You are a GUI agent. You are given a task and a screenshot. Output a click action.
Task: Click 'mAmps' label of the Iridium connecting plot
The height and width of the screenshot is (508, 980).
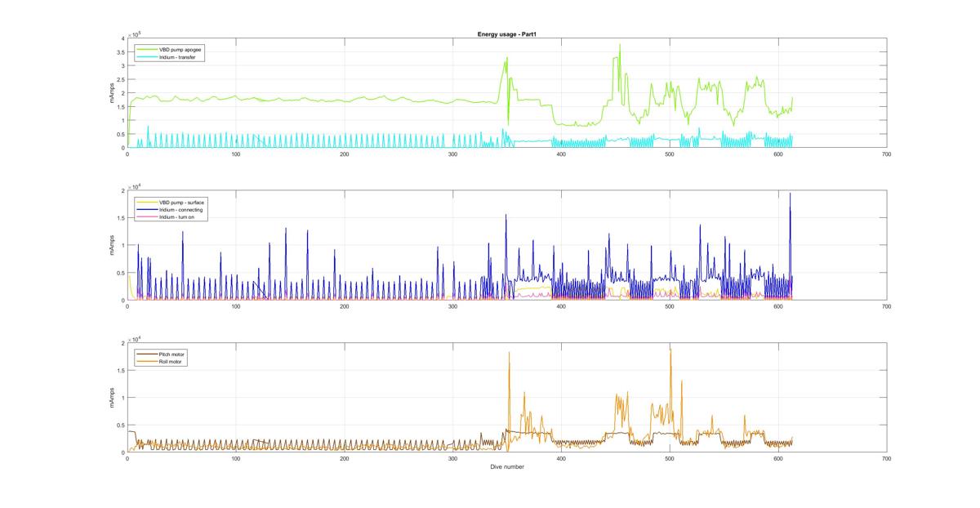tap(112, 246)
